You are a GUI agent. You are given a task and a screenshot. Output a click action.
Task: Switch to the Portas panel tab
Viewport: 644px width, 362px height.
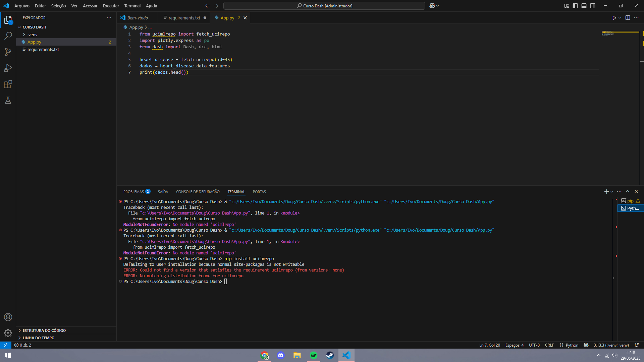259,192
